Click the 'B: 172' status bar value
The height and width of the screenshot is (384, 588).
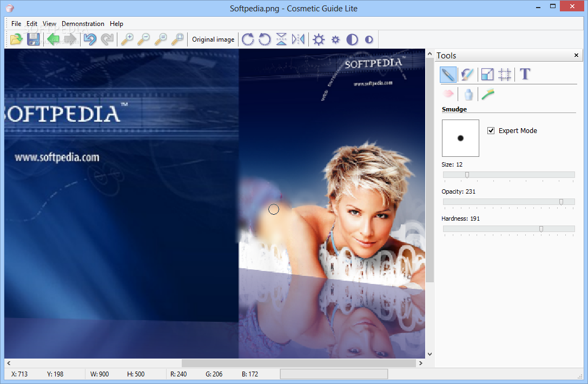250,374
